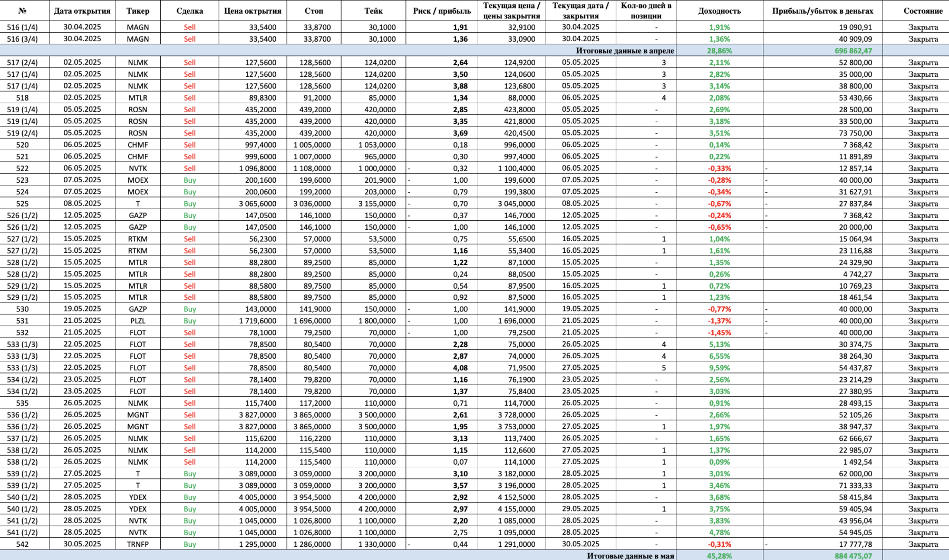949x560 pixels.
Task: Click the yield cell 9,59%
Action: click(x=719, y=368)
